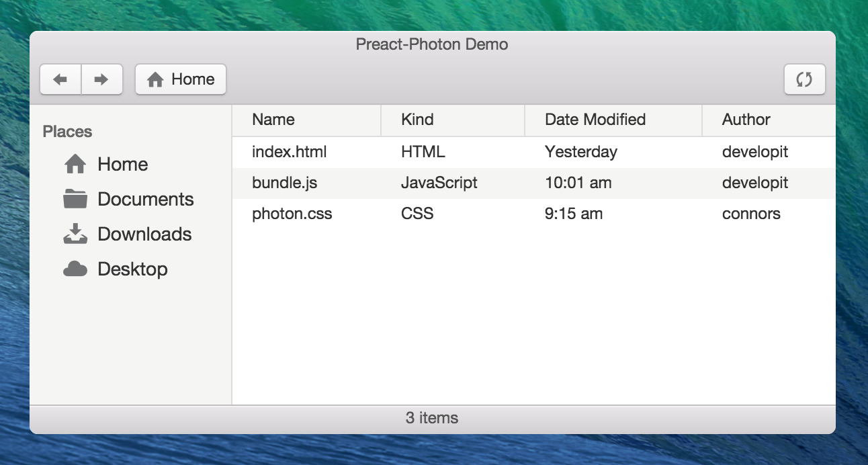Select the index.html file row
Screen dimensions: 868x465
click(290, 153)
